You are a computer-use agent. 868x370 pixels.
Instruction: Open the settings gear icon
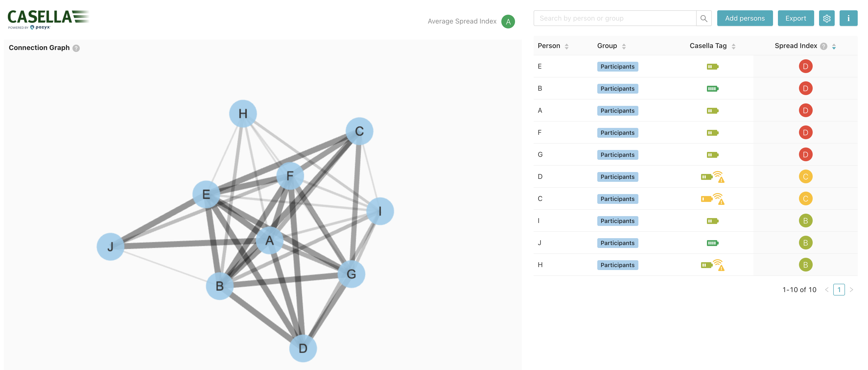[x=827, y=18]
